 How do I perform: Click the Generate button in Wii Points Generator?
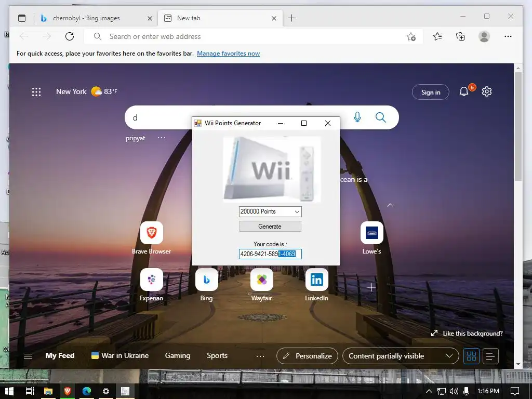[x=270, y=227]
